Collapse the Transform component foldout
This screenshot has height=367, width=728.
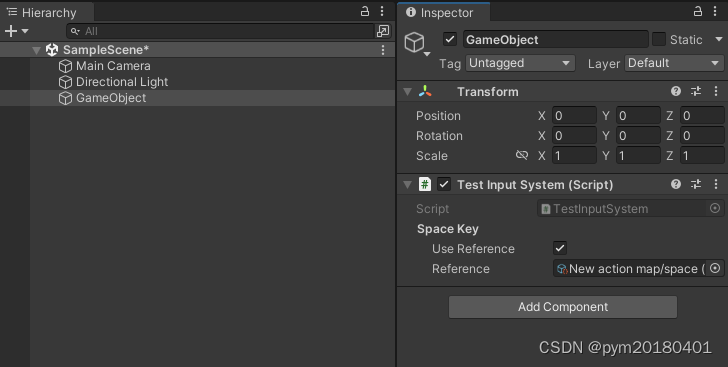408,92
